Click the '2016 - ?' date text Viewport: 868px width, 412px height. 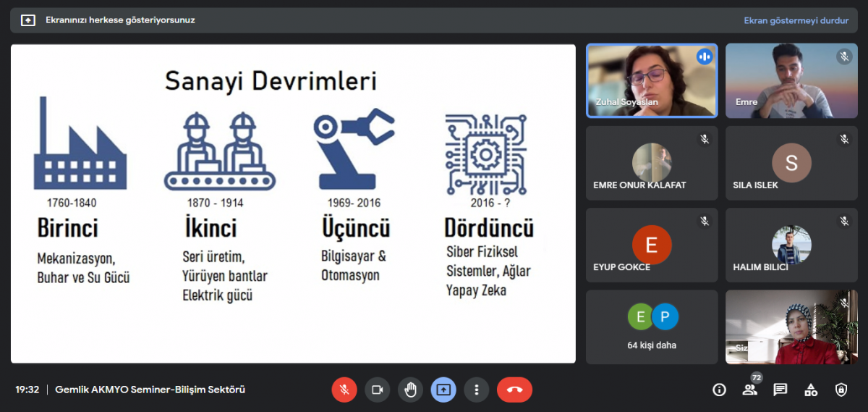[x=490, y=203]
